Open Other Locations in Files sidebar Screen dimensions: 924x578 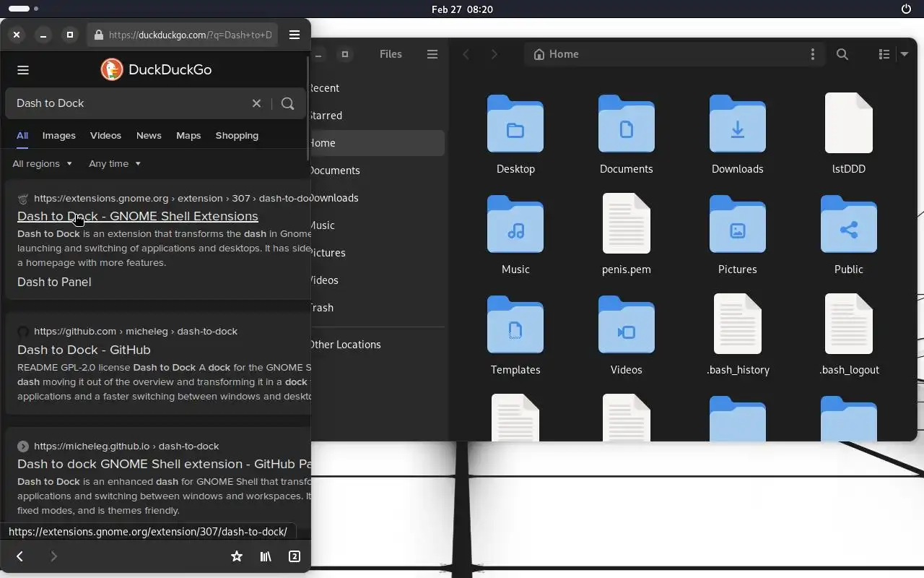pos(378,345)
